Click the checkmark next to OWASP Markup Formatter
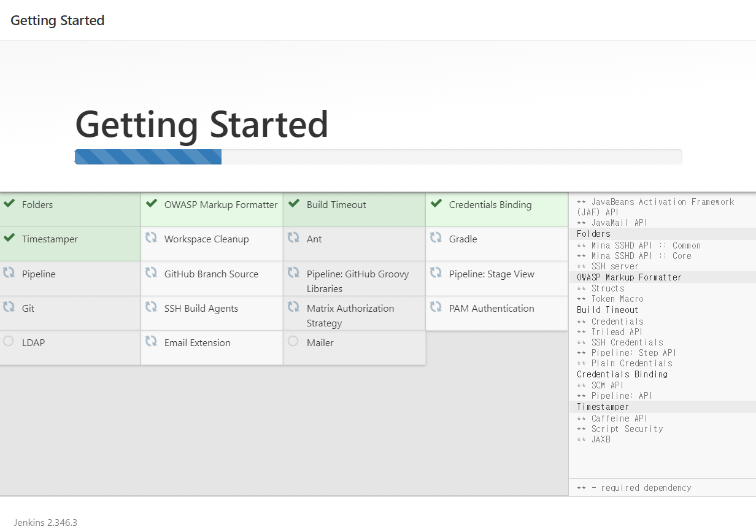 tap(151, 204)
